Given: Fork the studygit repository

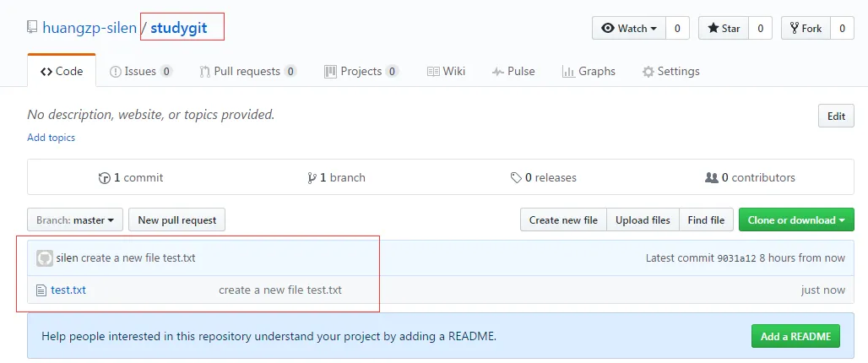Looking at the screenshot, I should tap(806, 28).
